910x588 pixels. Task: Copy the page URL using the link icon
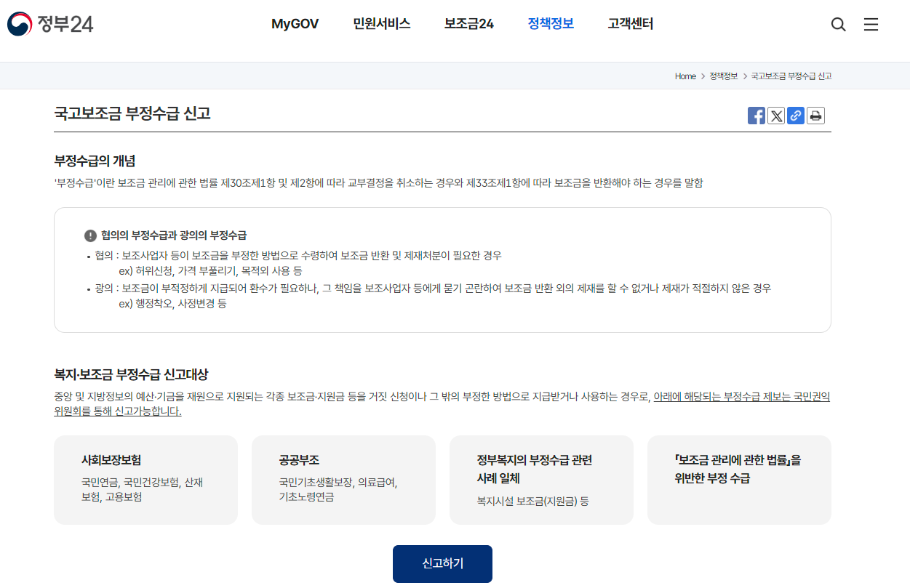(x=795, y=115)
